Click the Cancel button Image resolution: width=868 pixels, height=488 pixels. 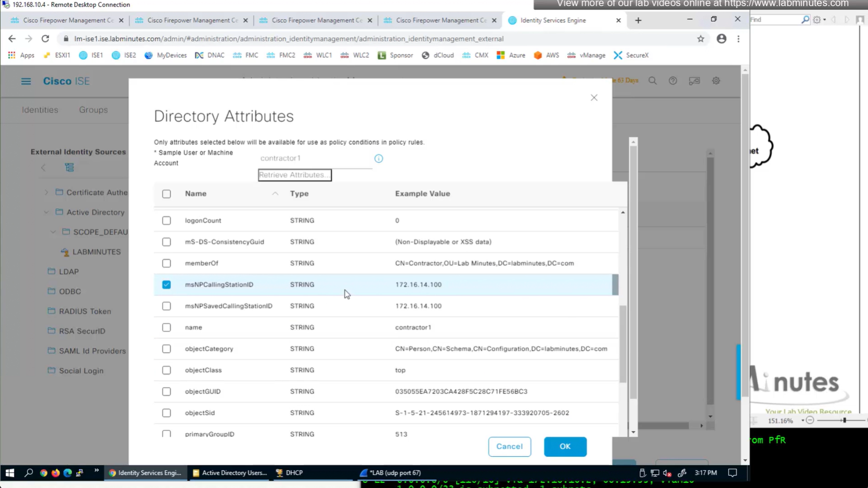coord(509,446)
